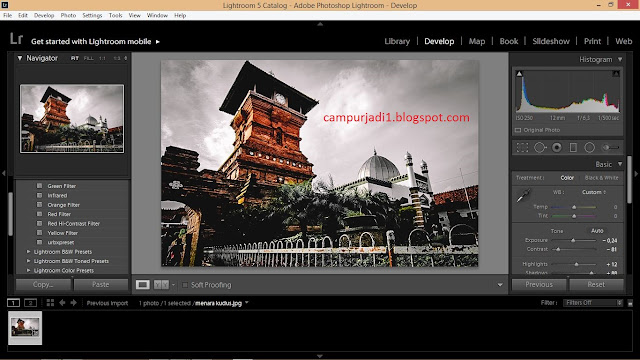Enable the Soft Proofing checkbox
The image size is (640, 360).
point(185,285)
